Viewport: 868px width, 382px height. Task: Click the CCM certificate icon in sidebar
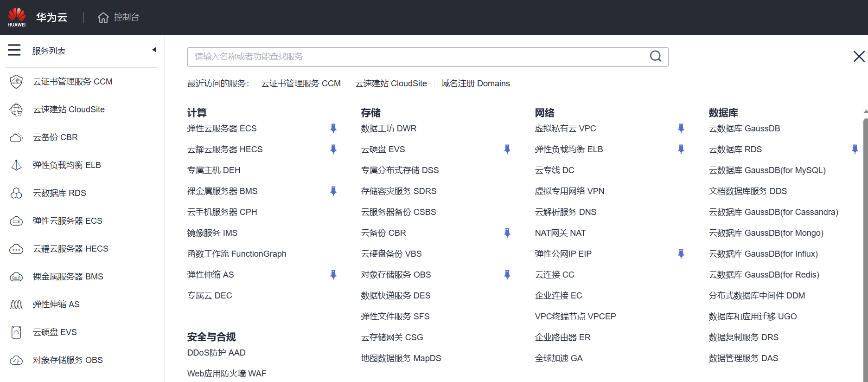[x=16, y=82]
